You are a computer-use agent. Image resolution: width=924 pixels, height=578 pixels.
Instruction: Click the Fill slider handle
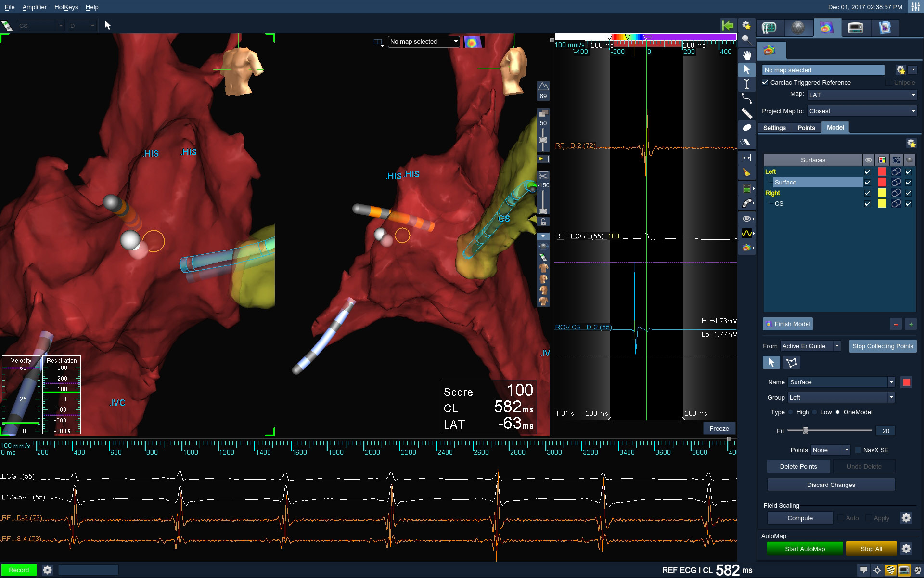click(806, 431)
